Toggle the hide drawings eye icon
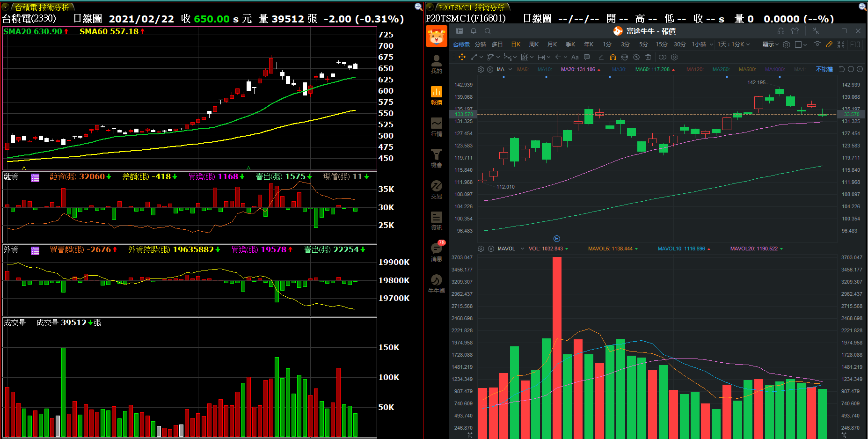This screenshot has width=868, height=439. click(x=636, y=57)
